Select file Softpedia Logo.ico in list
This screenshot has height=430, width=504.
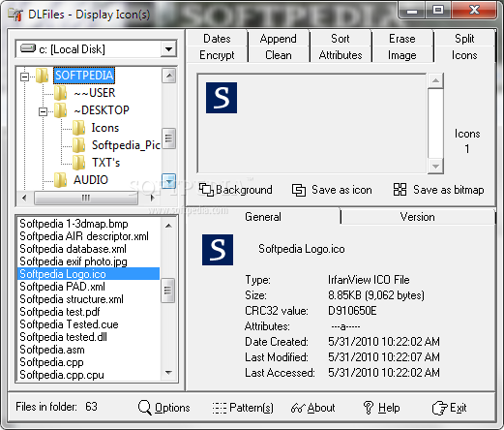pos(88,274)
